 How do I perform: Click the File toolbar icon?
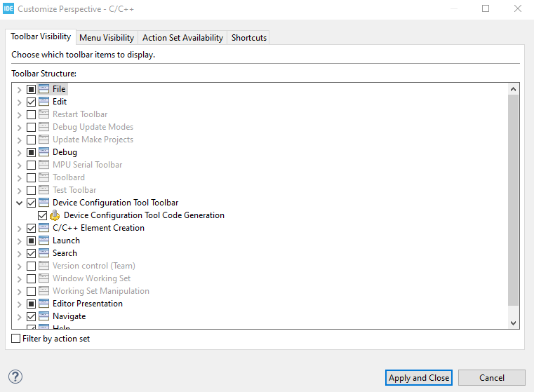coord(44,89)
